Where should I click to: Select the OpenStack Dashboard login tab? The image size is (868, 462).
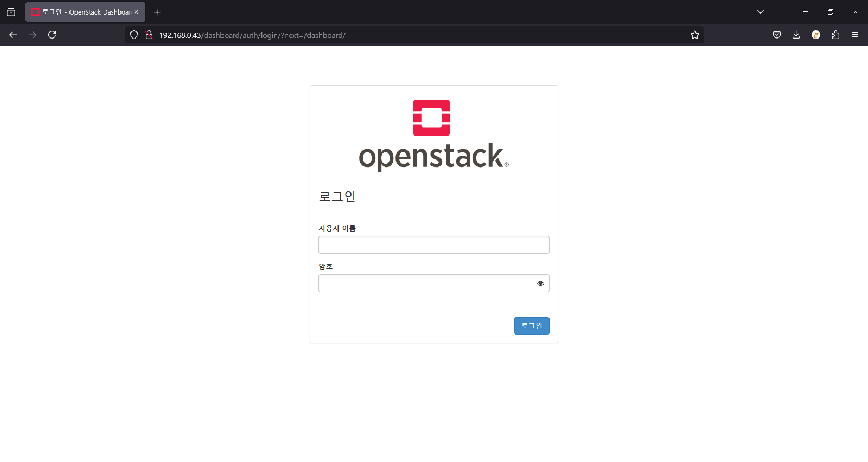[x=85, y=12]
